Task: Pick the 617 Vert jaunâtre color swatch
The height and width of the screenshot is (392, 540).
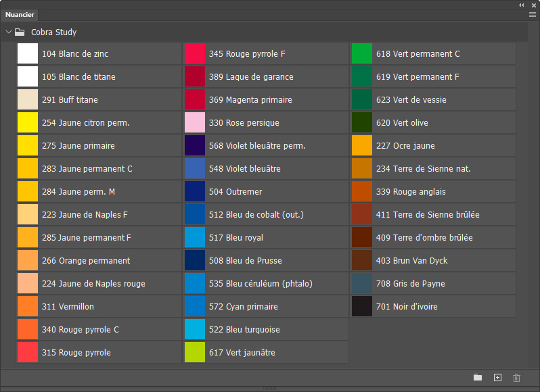Action: coord(195,352)
